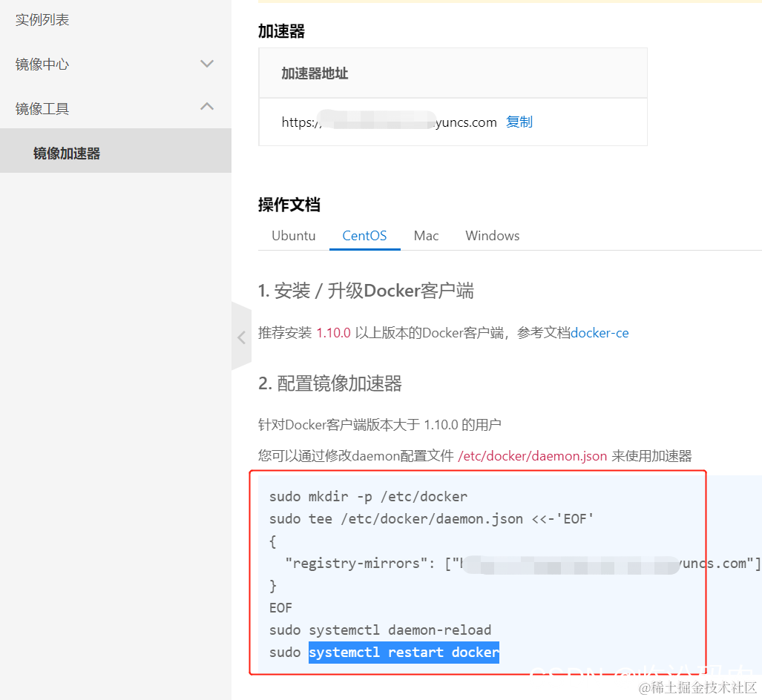Switch to the Mac tab
Viewport: 762px width, 700px height.
pyautogui.click(x=426, y=235)
